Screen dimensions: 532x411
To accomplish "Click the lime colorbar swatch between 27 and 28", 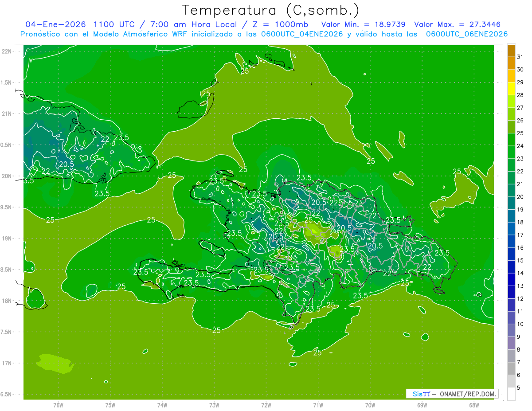I will click(x=511, y=101).
